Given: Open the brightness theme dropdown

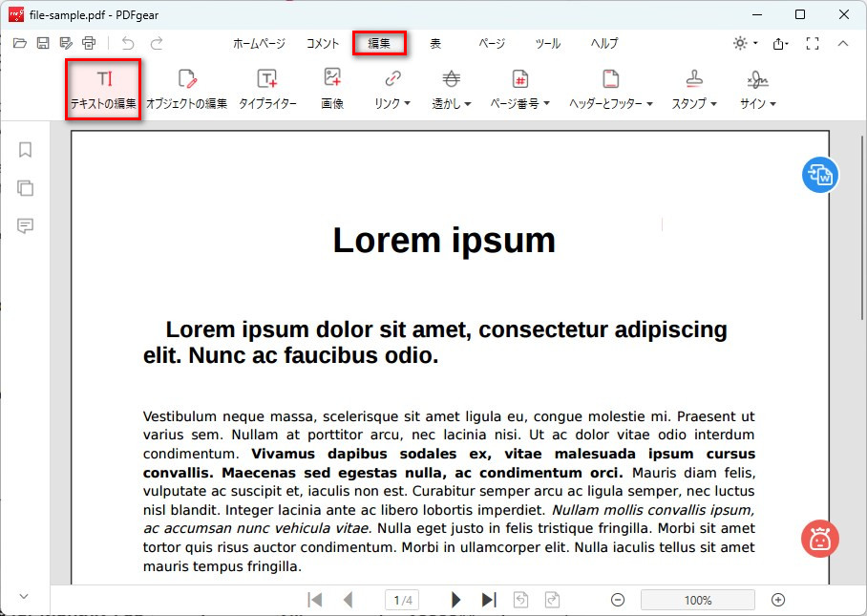Looking at the screenshot, I should pyautogui.click(x=745, y=43).
